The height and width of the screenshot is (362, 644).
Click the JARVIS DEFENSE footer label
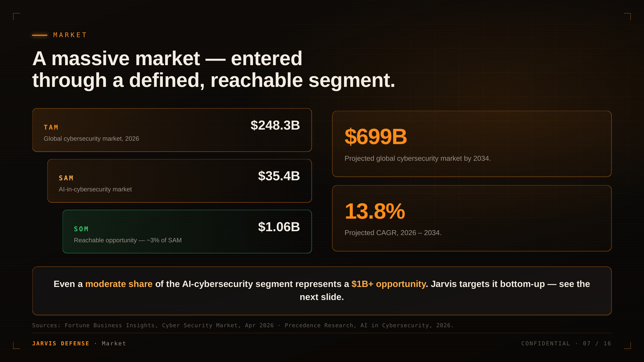[61, 343]
